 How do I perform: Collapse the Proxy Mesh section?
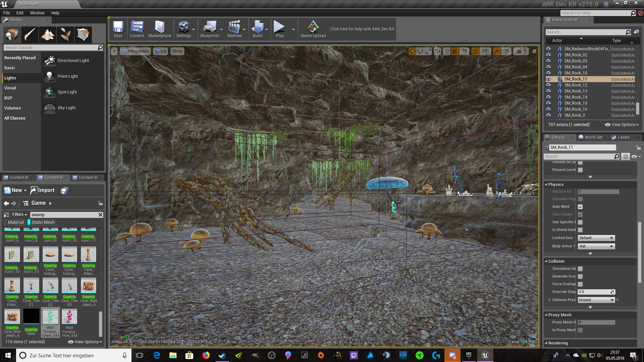546,315
